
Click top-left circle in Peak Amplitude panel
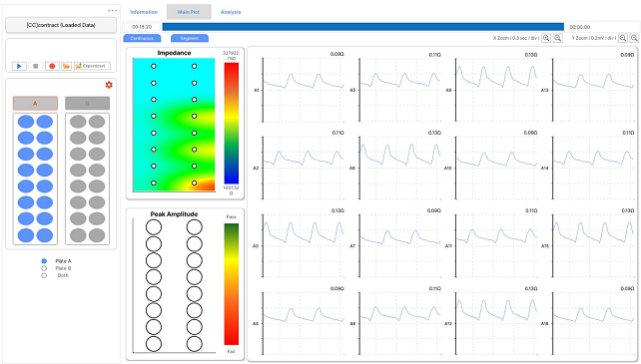coord(154,227)
